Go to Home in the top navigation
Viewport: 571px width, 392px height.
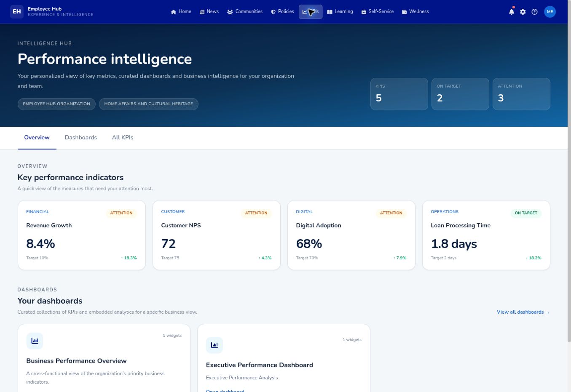point(181,12)
